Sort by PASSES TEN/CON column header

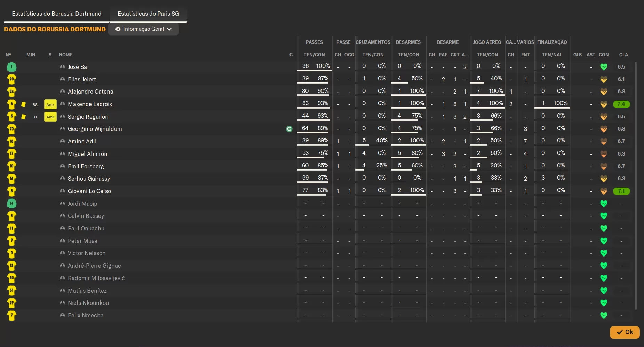[x=314, y=55]
